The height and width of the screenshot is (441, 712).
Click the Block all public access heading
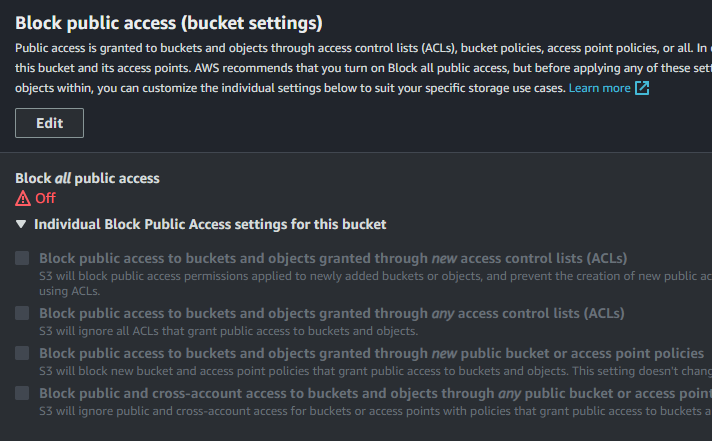pos(87,178)
